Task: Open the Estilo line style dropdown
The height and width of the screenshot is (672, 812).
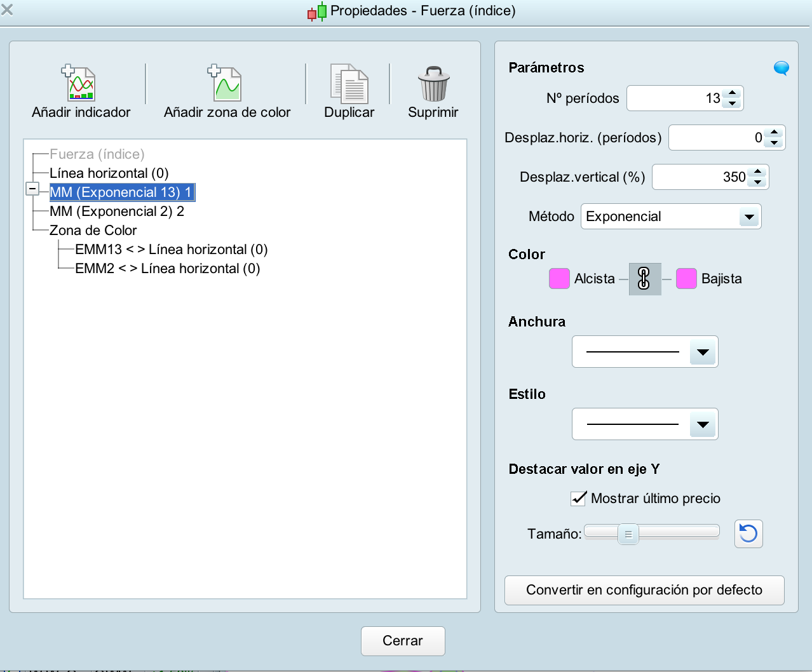Action: tap(645, 424)
